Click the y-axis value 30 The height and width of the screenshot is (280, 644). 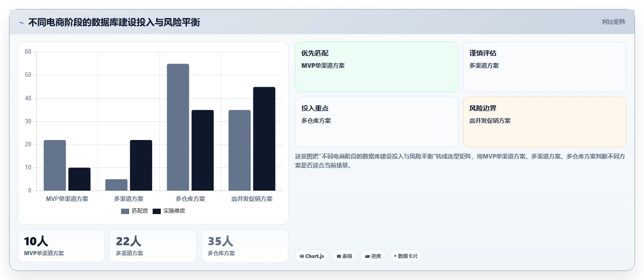pos(28,121)
